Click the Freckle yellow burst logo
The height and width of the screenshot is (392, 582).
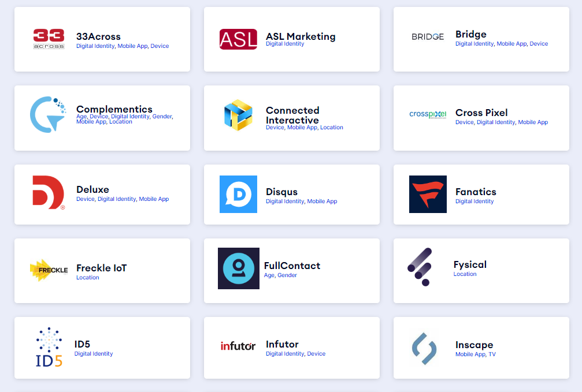pyautogui.click(x=49, y=270)
